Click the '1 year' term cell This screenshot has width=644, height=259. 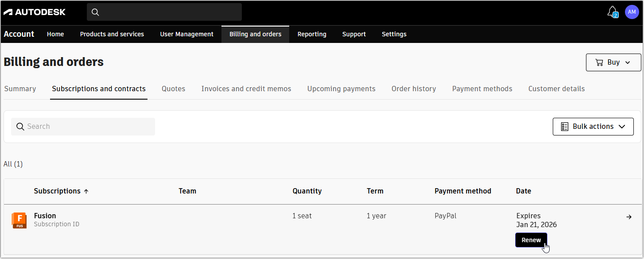click(376, 216)
